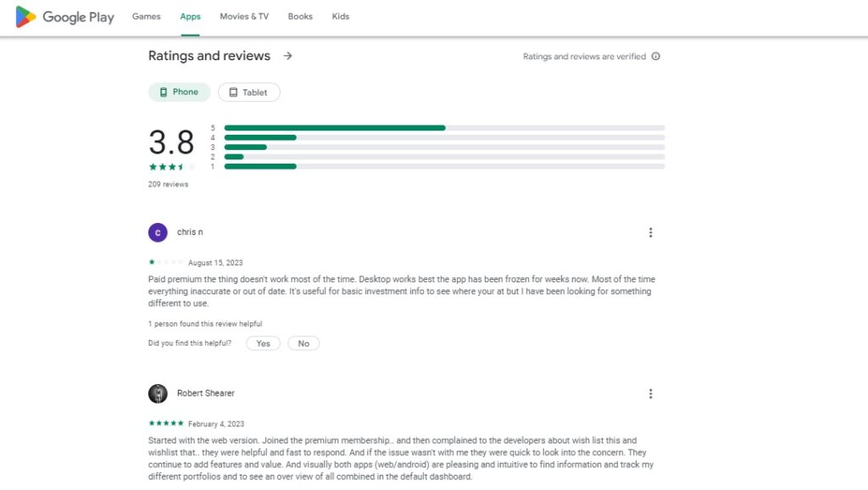Click Robert Shearer's profile picture
This screenshot has width=868, height=490.
[x=158, y=393]
